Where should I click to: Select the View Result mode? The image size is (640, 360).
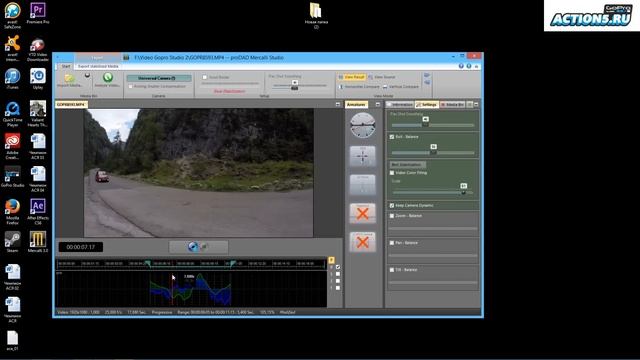click(351, 77)
